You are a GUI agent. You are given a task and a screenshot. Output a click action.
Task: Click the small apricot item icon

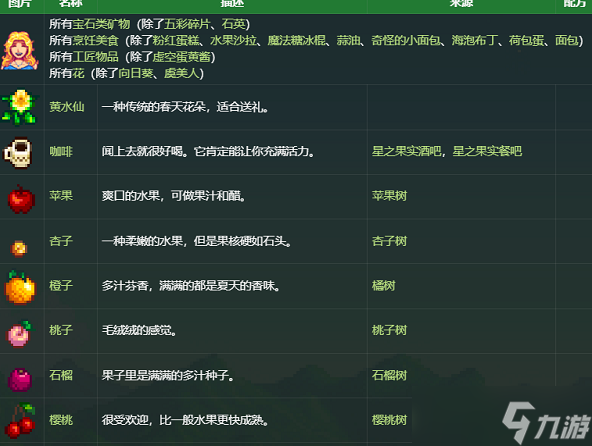(19, 248)
